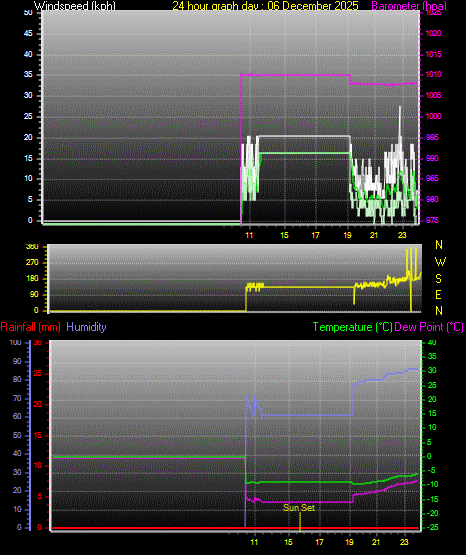Click red rainfall scale value "15"

click(x=38, y=435)
